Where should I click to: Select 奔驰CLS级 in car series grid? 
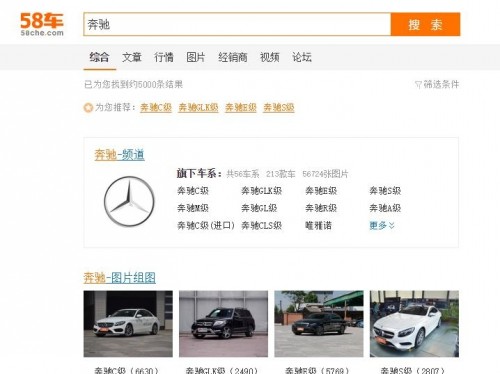pos(262,226)
